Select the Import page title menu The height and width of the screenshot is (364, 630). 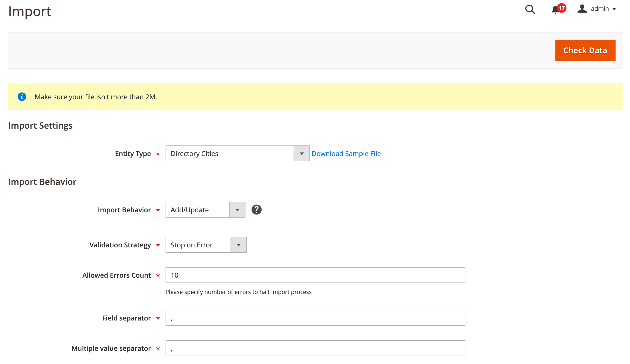click(x=29, y=12)
